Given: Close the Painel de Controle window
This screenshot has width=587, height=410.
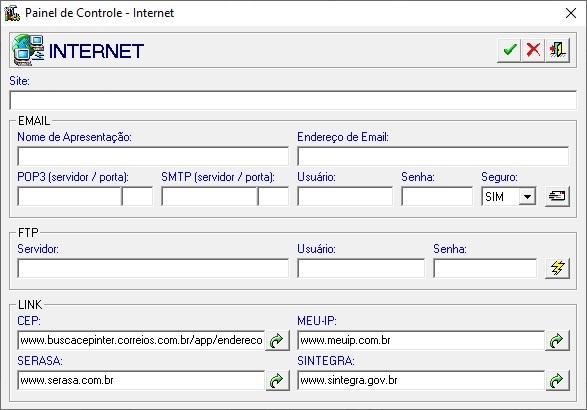Looking at the screenshot, I should pyautogui.click(x=571, y=13).
